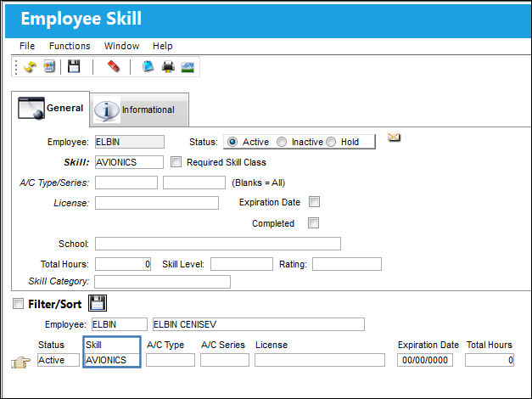
Task: Click the Total Hours column header
Action: [490, 345]
